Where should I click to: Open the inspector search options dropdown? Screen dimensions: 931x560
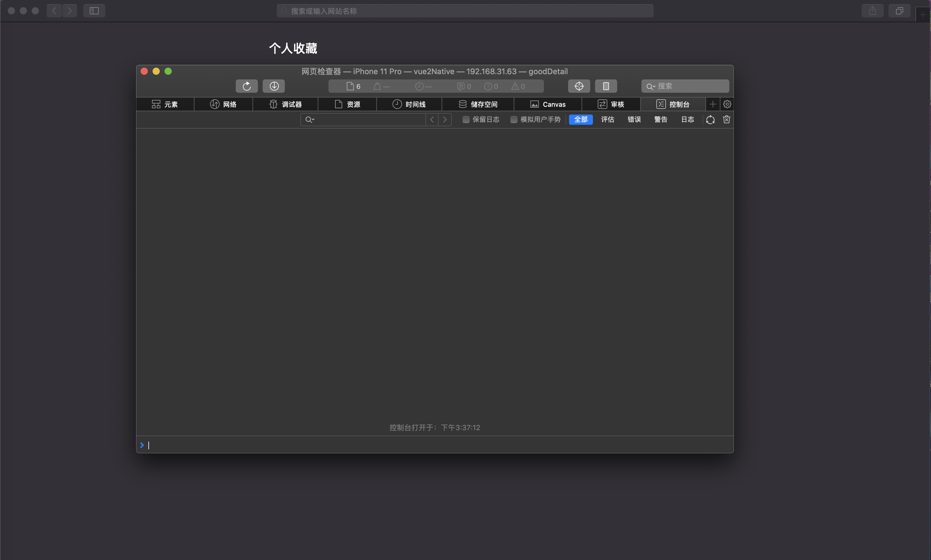coord(651,86)
